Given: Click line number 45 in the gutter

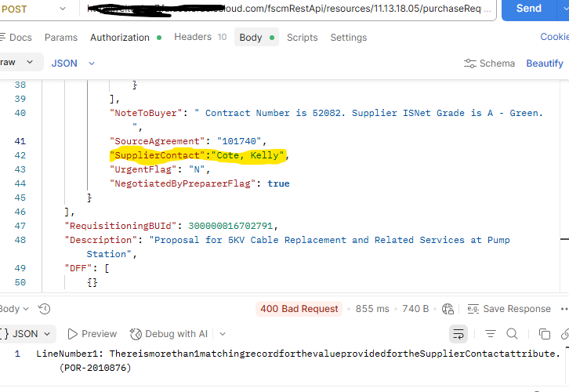Looking at the screenshot, I should 20,198.
